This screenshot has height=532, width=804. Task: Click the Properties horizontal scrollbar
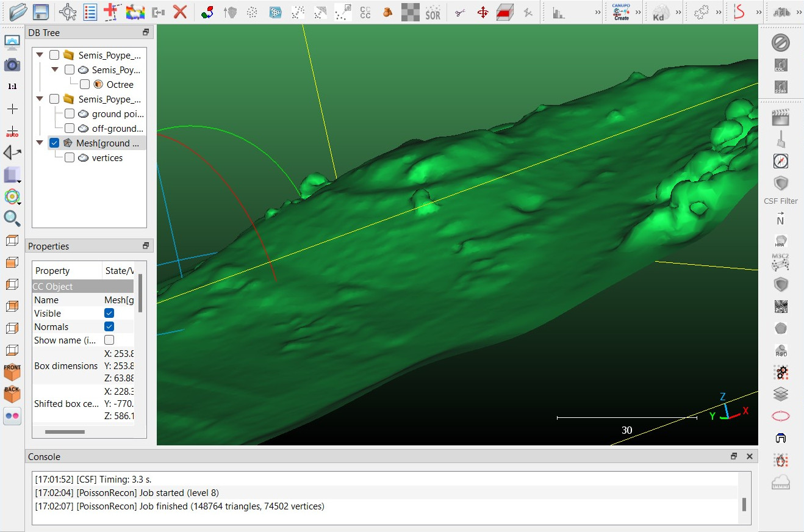(x=65, y=432)
